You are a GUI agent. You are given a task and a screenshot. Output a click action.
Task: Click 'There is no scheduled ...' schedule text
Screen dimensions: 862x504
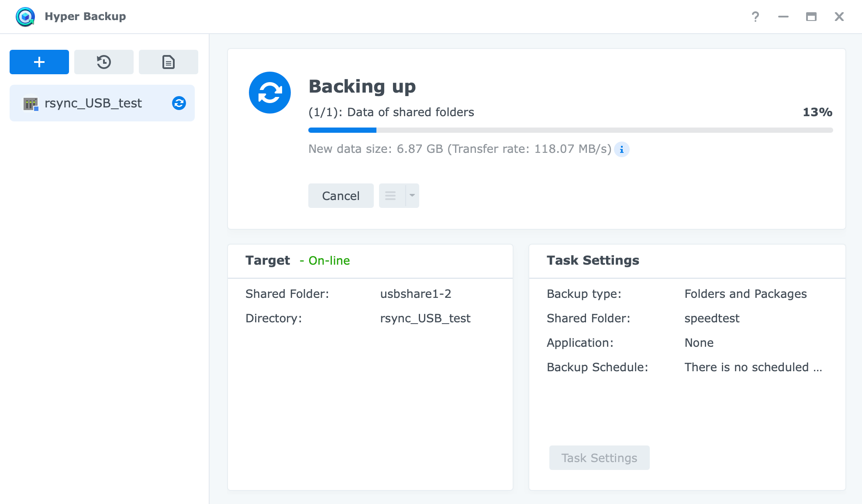point(753,367)
